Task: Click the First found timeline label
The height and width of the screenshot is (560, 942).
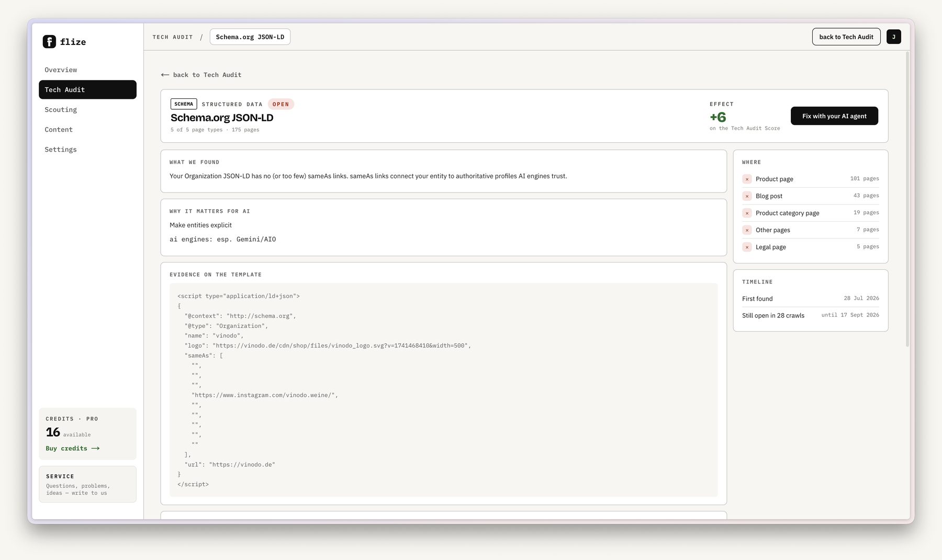Action: [x=757, y=299]
